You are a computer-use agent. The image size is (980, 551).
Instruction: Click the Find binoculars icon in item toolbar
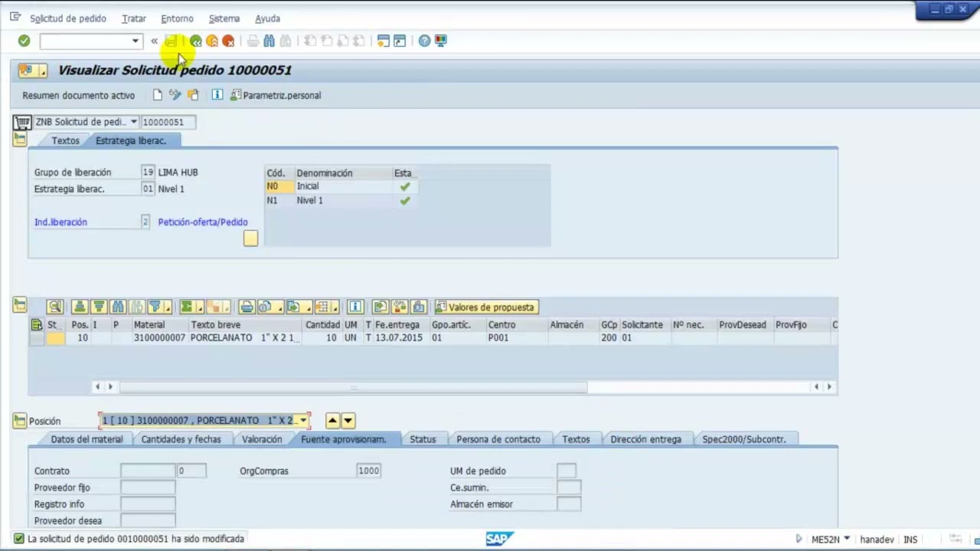click(x=118, y=307)
